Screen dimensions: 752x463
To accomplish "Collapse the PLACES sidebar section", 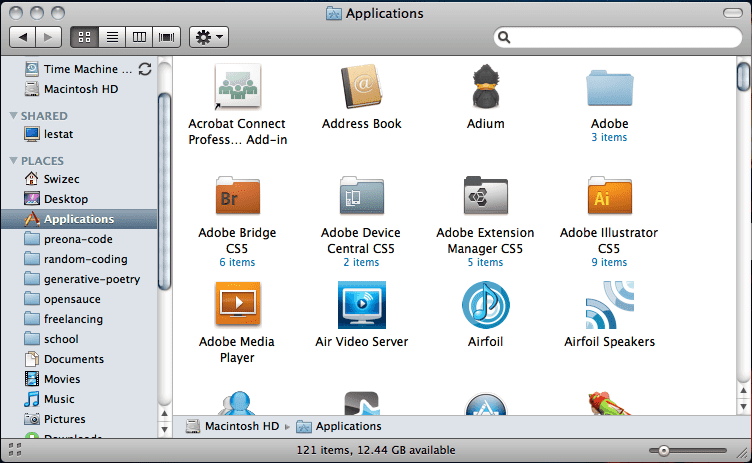I will 13,160.
